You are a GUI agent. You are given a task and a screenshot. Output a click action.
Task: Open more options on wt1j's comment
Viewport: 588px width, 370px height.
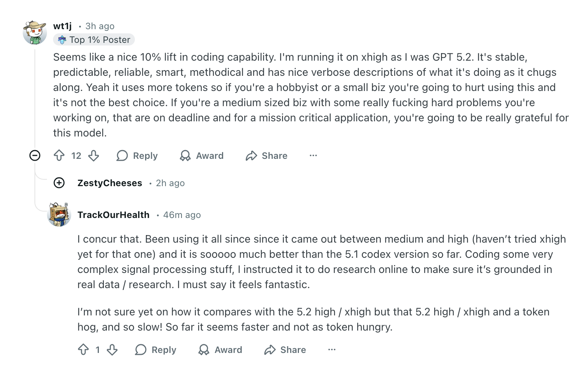(x=313, y=155)
